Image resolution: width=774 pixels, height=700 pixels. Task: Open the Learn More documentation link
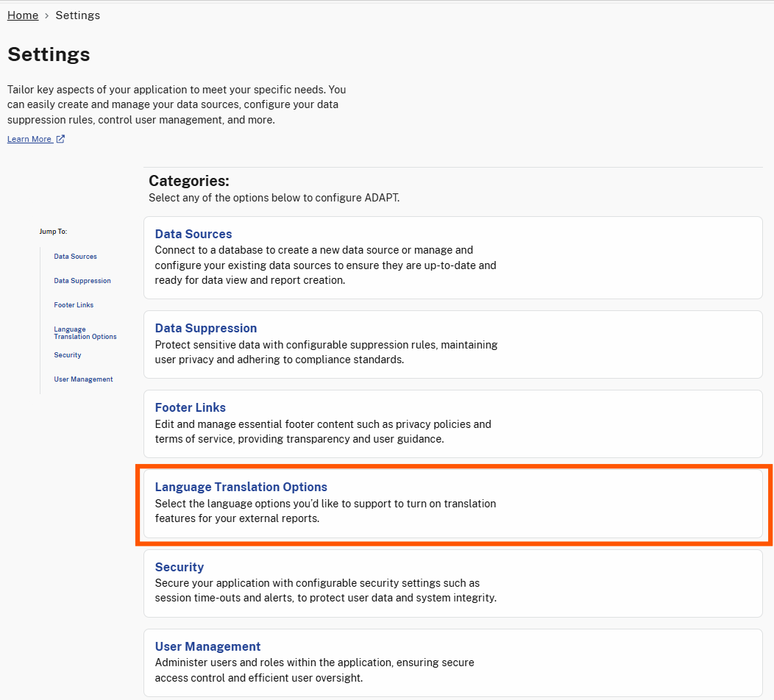coord(29,138)
